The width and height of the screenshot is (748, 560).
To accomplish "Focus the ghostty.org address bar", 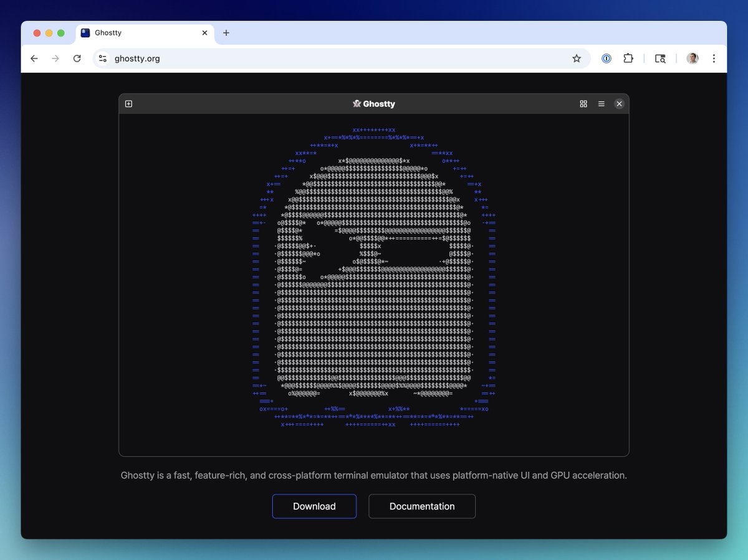I will (342, 59).
